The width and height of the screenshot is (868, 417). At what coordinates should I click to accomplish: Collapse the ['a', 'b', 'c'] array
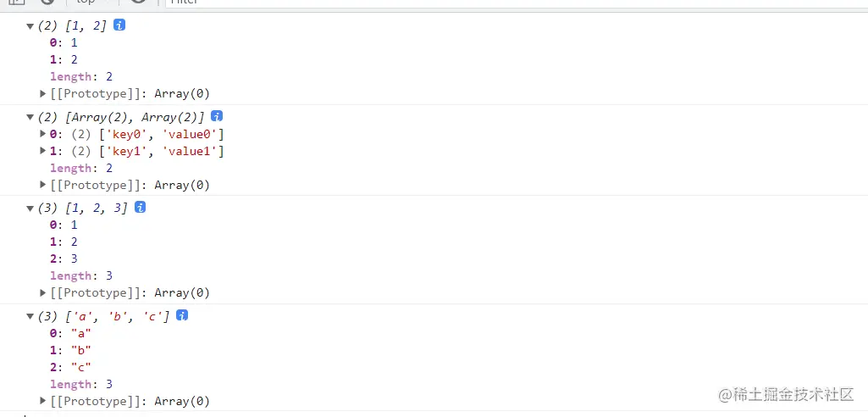click(30, 316)
